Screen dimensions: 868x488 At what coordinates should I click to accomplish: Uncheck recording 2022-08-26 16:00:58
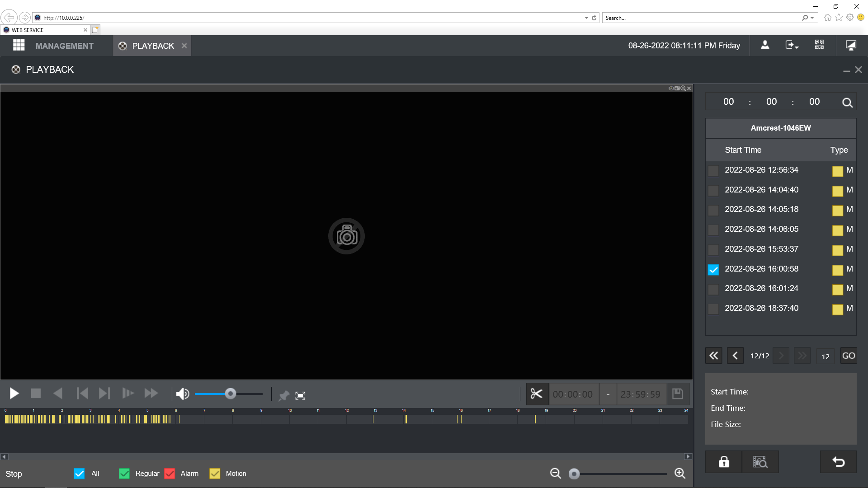tap(713, 270)
